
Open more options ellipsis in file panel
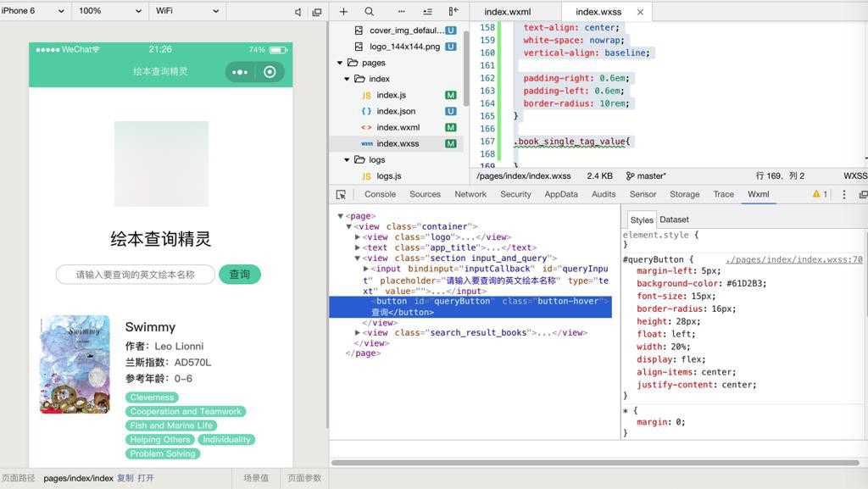(x=401, y=11)
